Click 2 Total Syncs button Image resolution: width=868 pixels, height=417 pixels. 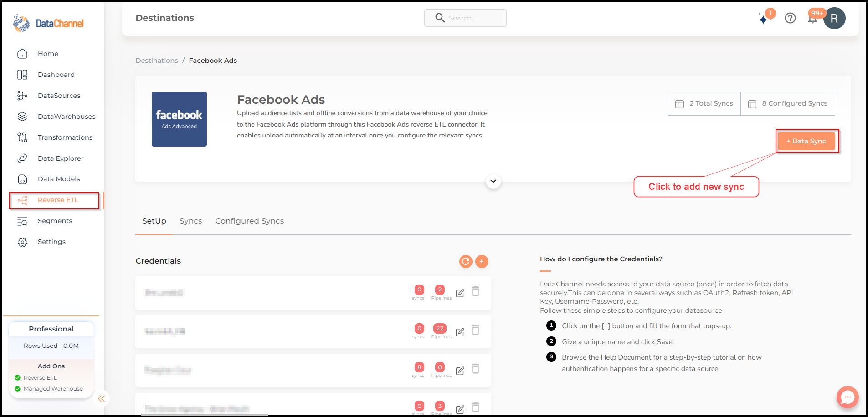pos(704,103)
